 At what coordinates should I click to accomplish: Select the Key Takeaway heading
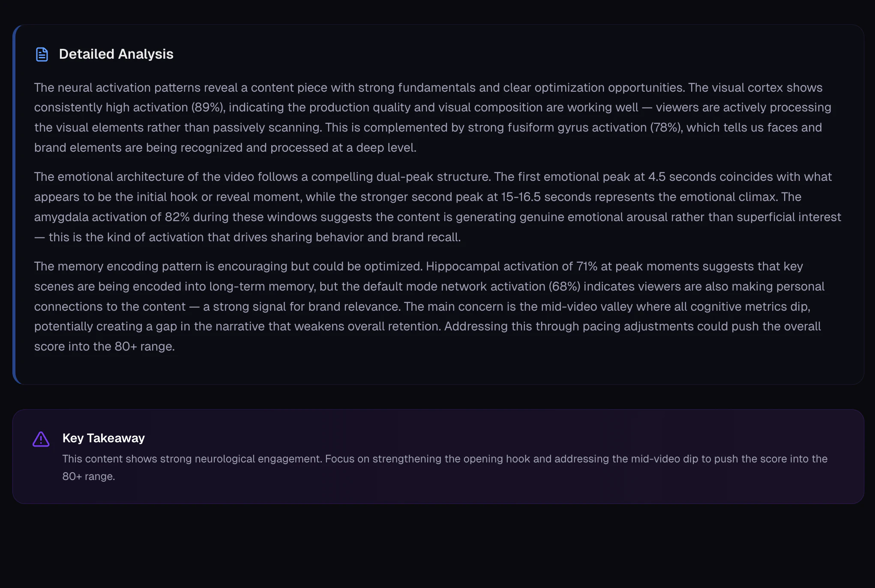[103, 438]
